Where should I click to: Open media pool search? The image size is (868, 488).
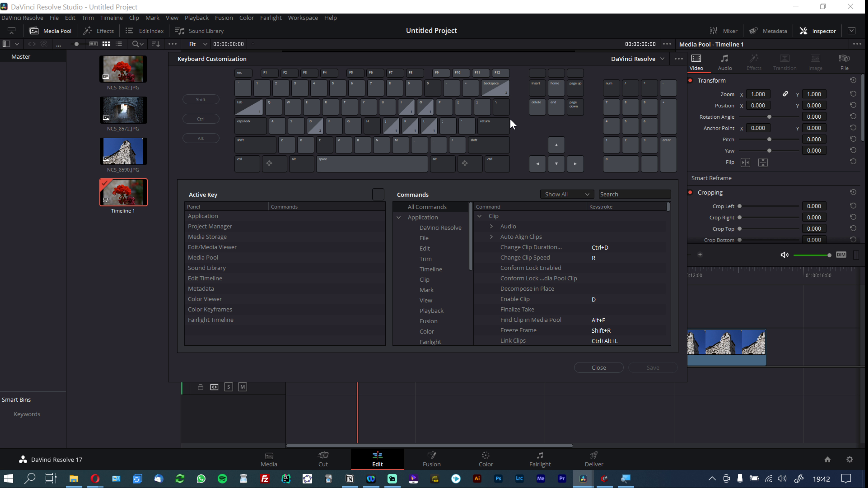(137, 44)
